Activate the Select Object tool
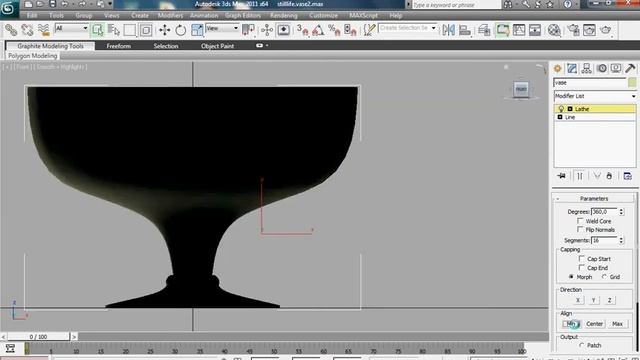The image size is (640, 360). (x=98, y=30)
